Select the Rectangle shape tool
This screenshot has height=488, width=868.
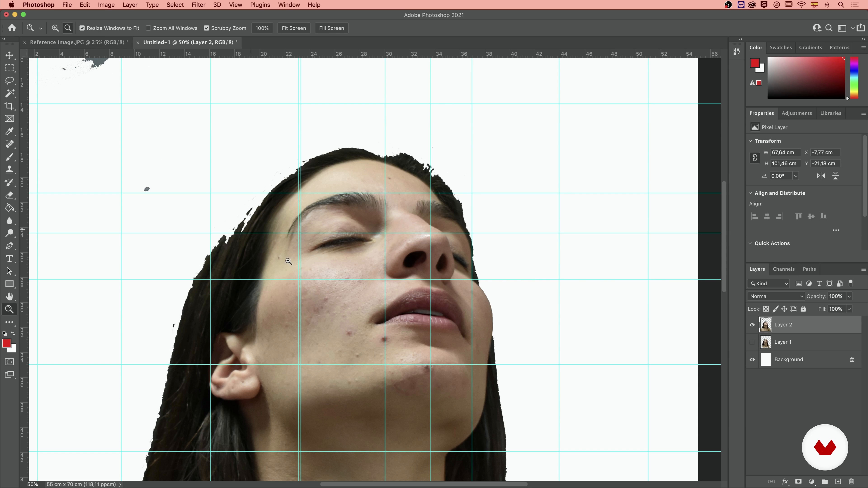pyautogui.click(x=9, y=284)
